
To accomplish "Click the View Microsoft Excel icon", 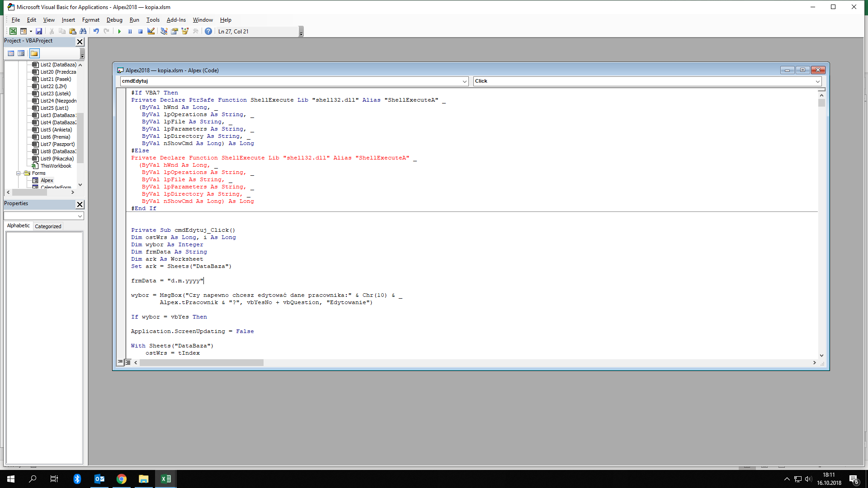I will click(x=13, y=31).
